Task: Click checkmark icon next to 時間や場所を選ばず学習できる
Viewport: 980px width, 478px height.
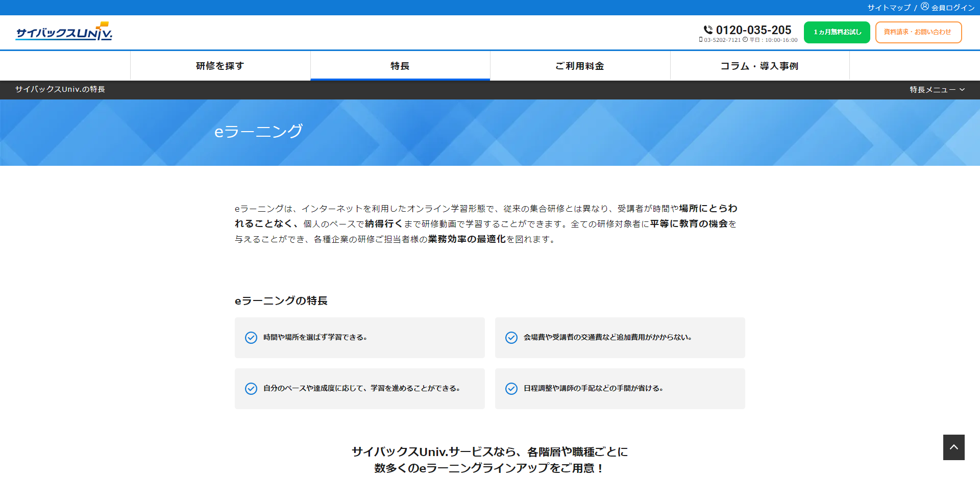Action: point(251,338)
